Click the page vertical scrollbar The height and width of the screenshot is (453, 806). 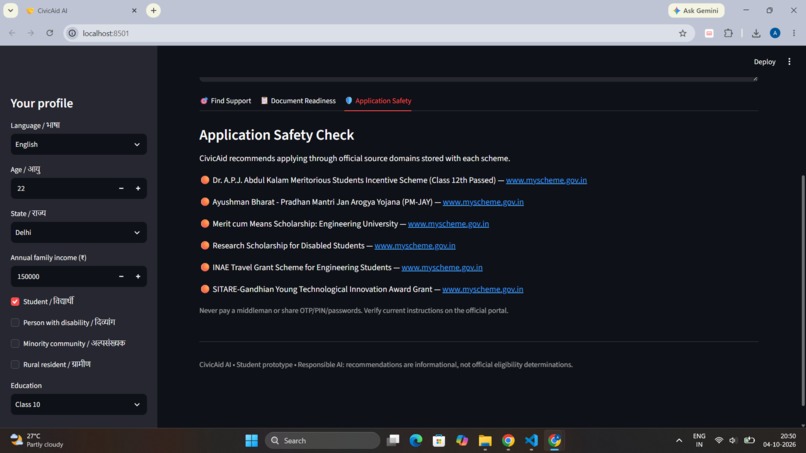click(803, 291)
